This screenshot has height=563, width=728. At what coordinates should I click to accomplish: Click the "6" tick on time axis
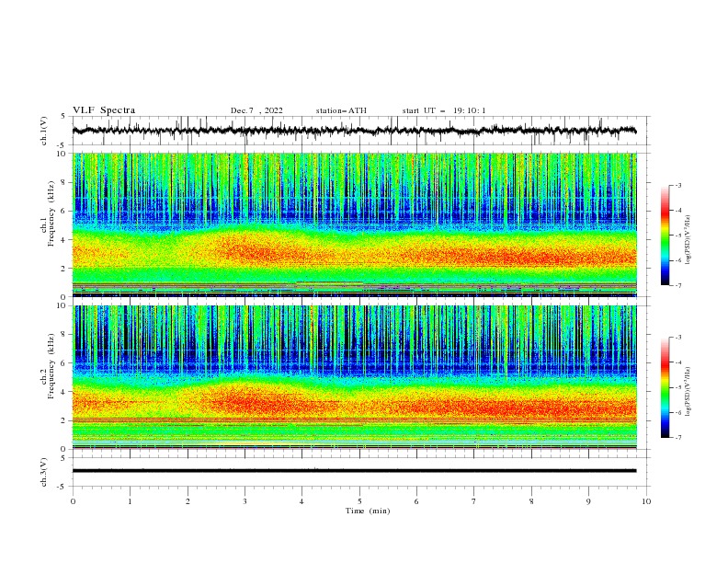pyautogui.click(x=416, y=501)
